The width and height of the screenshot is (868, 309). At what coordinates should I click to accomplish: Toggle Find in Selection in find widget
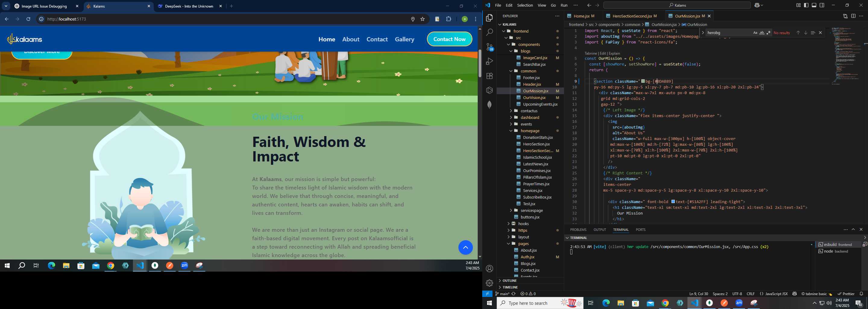[813, 33]
